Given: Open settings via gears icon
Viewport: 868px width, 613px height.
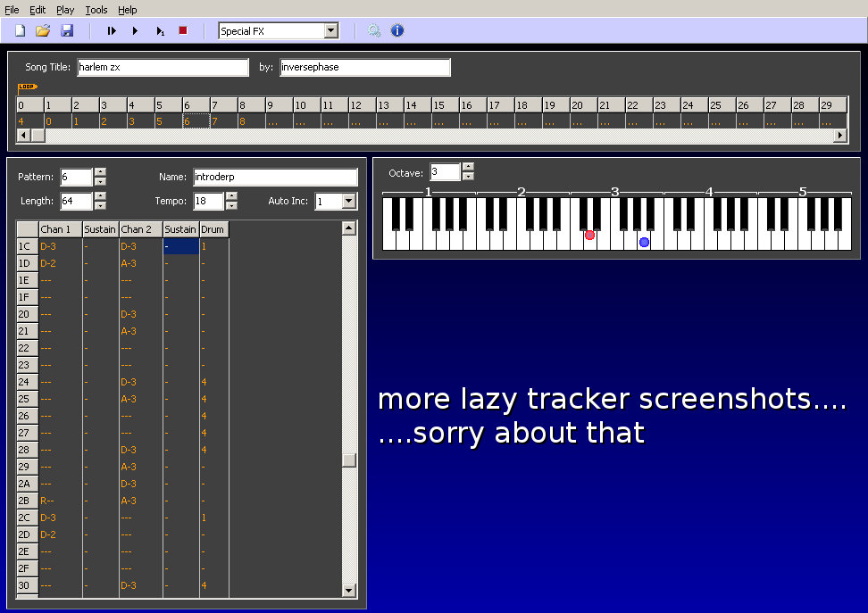Looking at the screenshot, I should tap(374, 31).
